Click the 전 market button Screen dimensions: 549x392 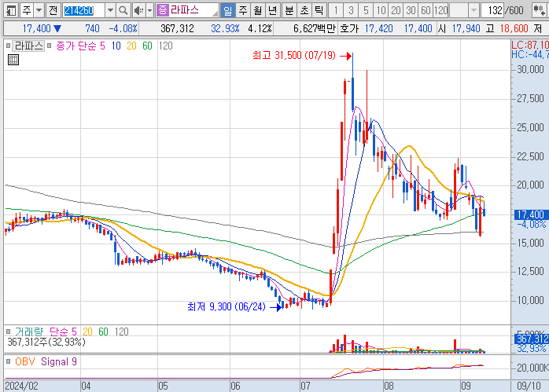(53, 10)
